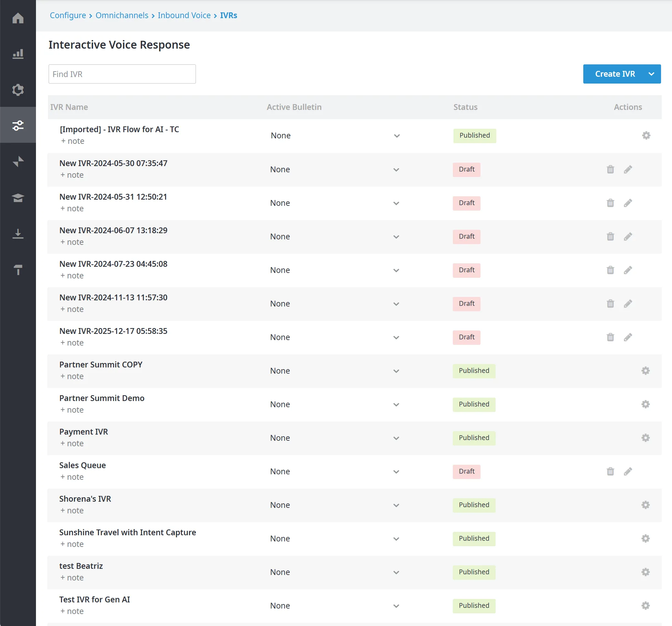
Task: Edit Sales Queue with pencil icon
Action: click(628, 471)
